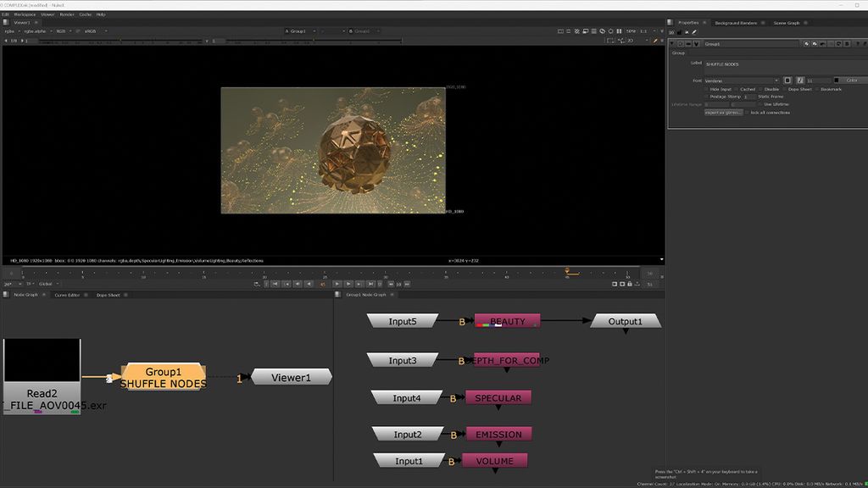This screenshot has width=868, height=488.
Task: Click the lock icon beside the timeline
Action: (630, 284)
